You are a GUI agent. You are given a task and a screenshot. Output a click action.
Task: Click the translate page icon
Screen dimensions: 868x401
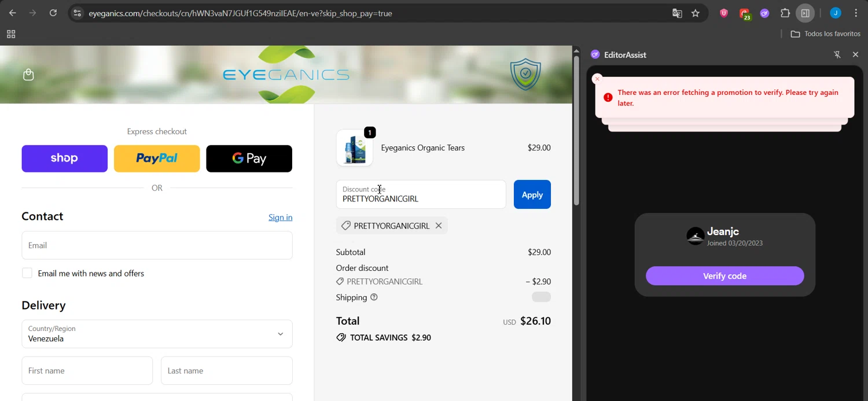click(x=677, y=13)
